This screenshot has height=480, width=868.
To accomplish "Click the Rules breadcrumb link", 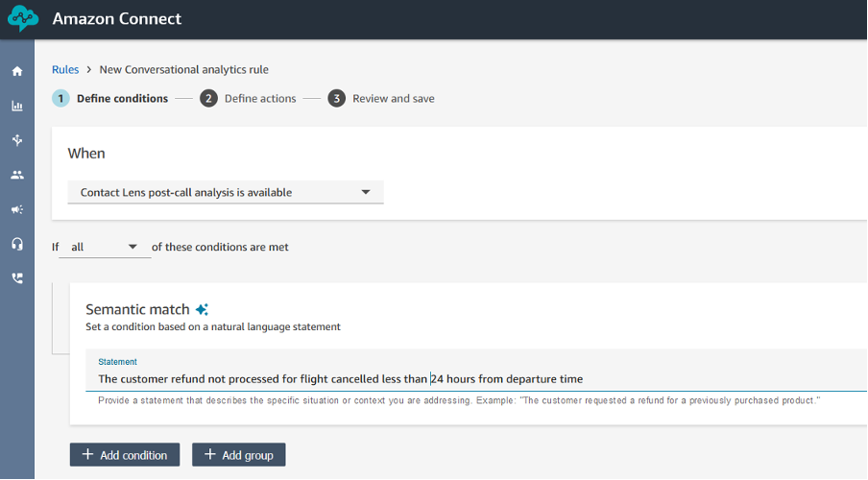I will point(65,69).
